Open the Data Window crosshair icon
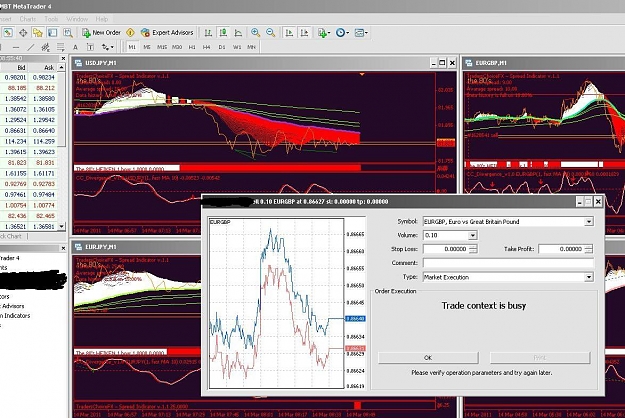 tap(23, 33)
